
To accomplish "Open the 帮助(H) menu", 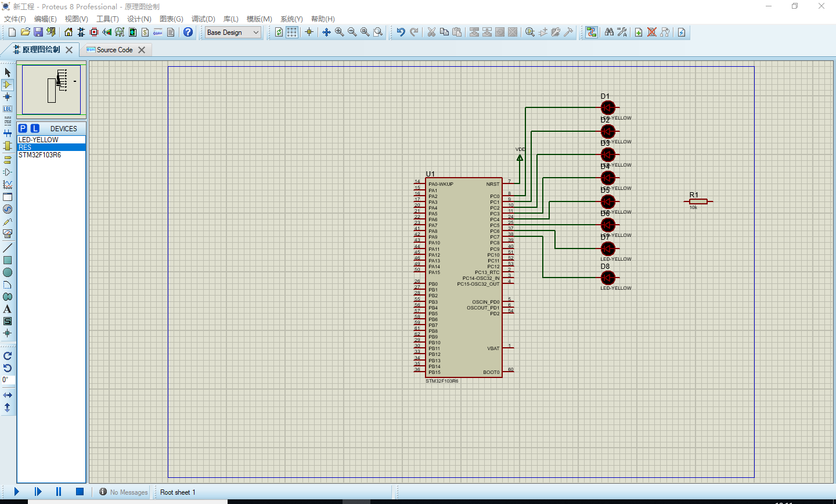I will pyautogui.click(x=323, y=19).
